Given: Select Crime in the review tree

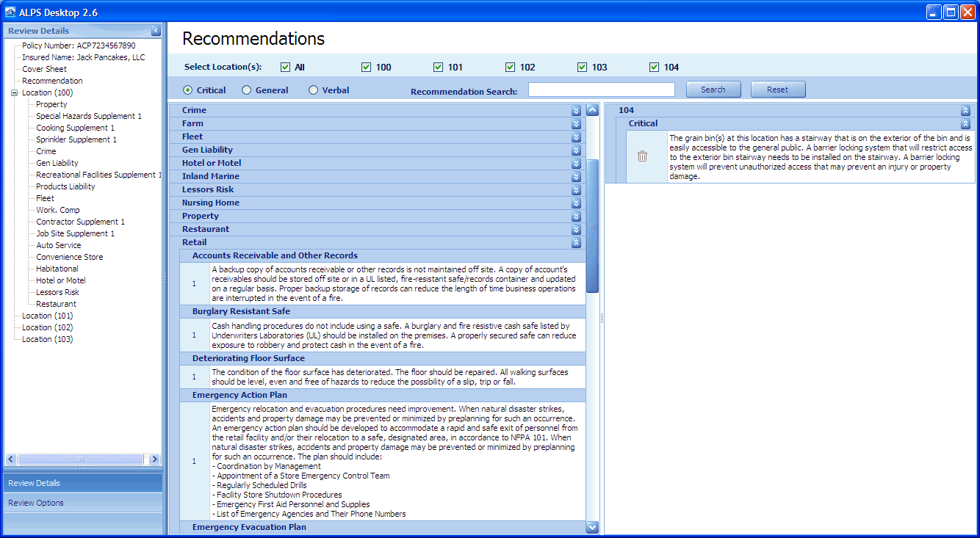Looking at the screenshot, I should [46, 151].
